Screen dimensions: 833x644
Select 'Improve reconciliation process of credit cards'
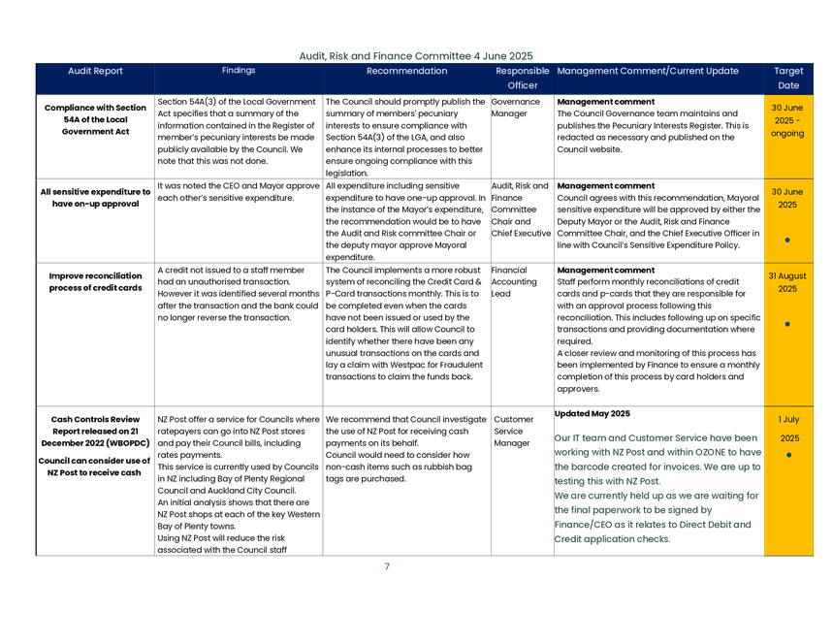pyautogui.click(x=95, y=281)
